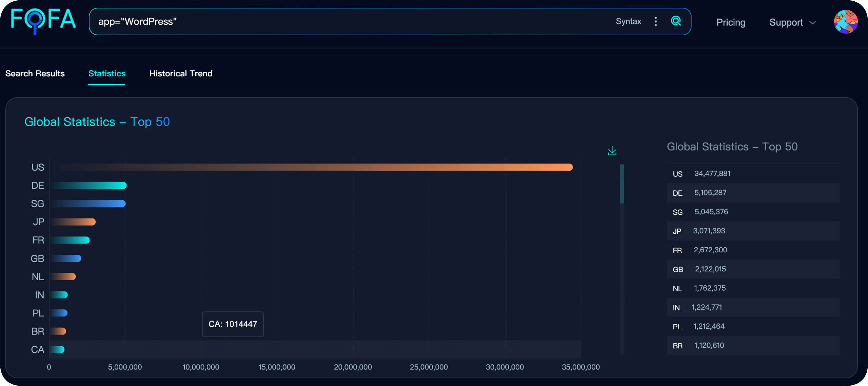Click the PL bar in chart
The height and width of the screenshot is (386, 868).
[59, 313]
